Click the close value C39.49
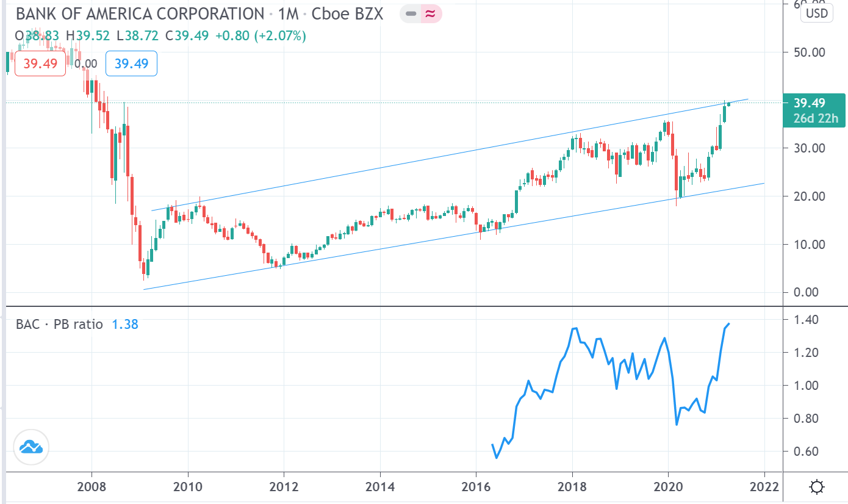This screenshot has width=848, height=504. 186,36
